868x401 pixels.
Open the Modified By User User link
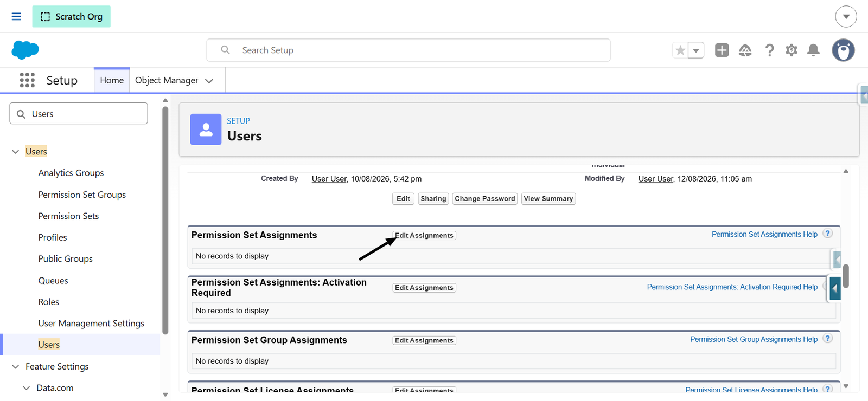[655, 179]
